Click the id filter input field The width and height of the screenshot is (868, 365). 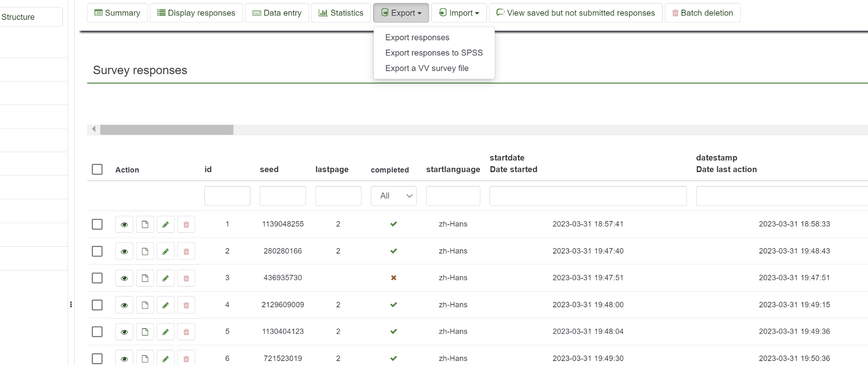pyautogui.click(x=227, y=196)
